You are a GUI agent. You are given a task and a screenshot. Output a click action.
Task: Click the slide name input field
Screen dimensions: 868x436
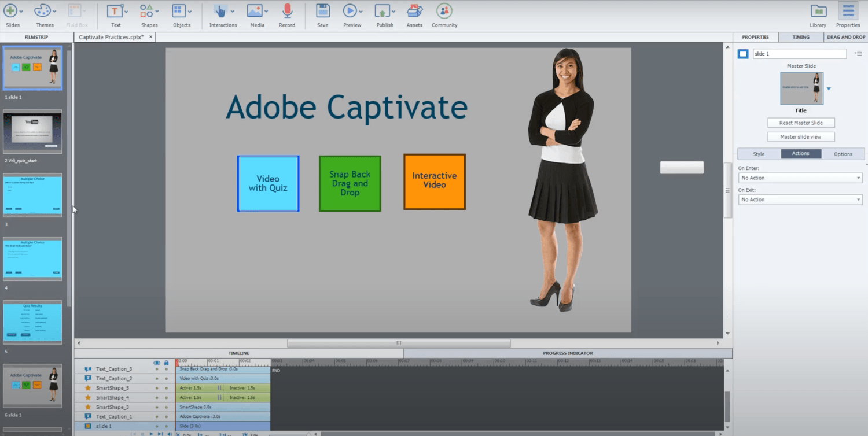point(799,54)
